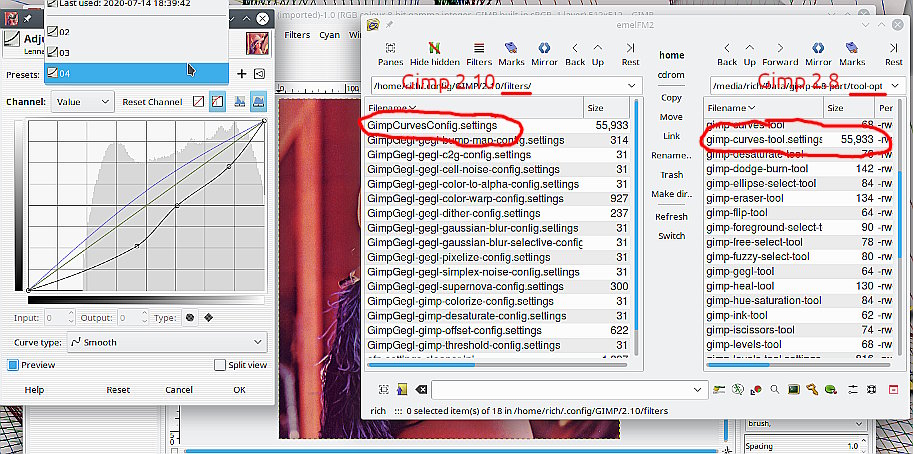Click the key icon in emelFM2 bottom toolbar
913x454 pixels.
[812, 389]
